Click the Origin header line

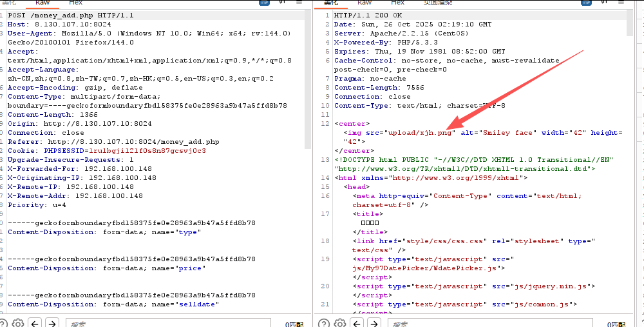pos(80,124)
